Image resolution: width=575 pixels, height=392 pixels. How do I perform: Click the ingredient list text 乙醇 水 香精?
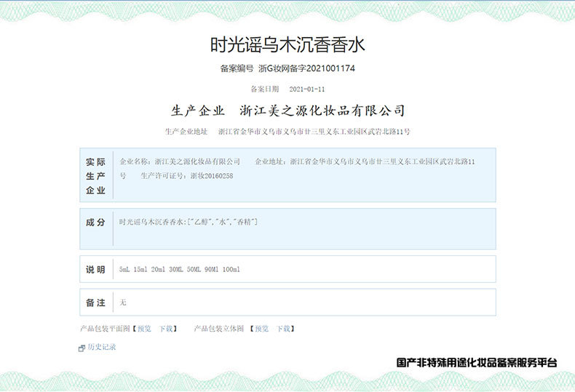pyautogui.click(x=222, y=222)
